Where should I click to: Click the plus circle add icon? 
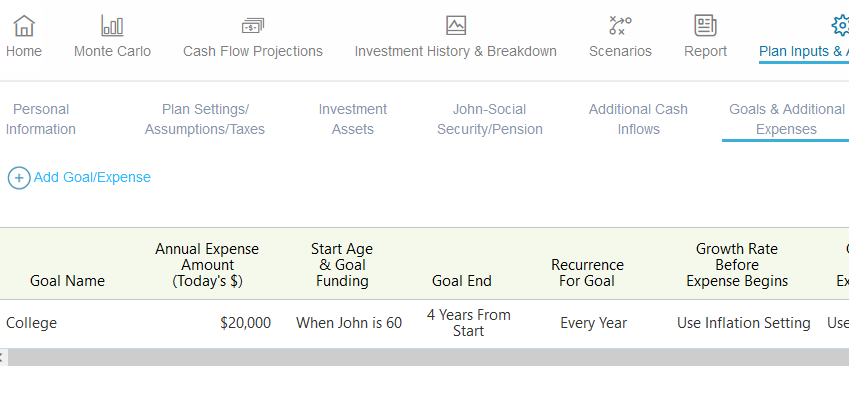(19, 178)
